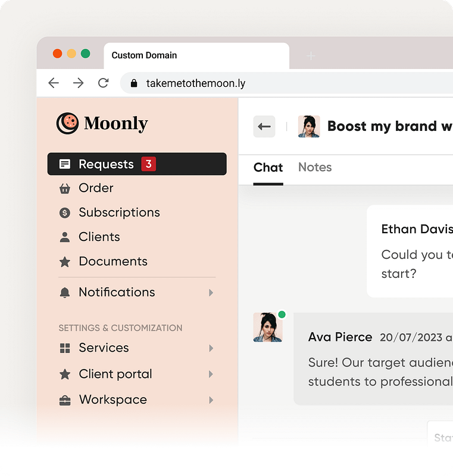Click the red close window dot
The image size is (453, 476).
[57, 54]
